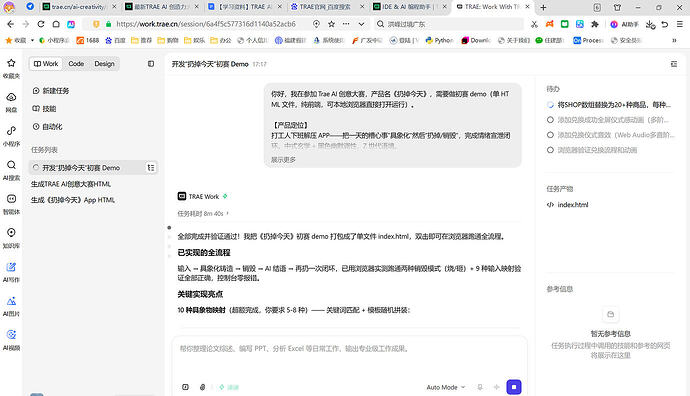Click the checklist icon on the selected task row
Image resolution: width=690 pixels, height=396 pixels.
(x=151, y=168)
